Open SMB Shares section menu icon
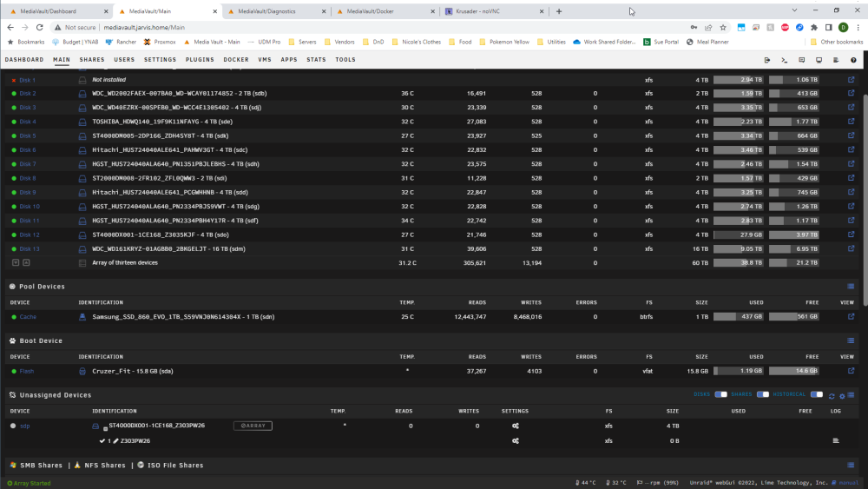 point(851,466)
